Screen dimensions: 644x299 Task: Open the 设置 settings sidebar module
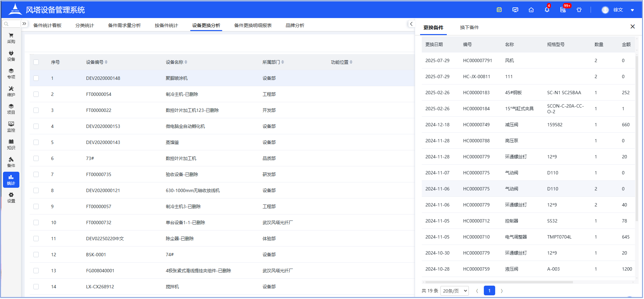[11, 197]
